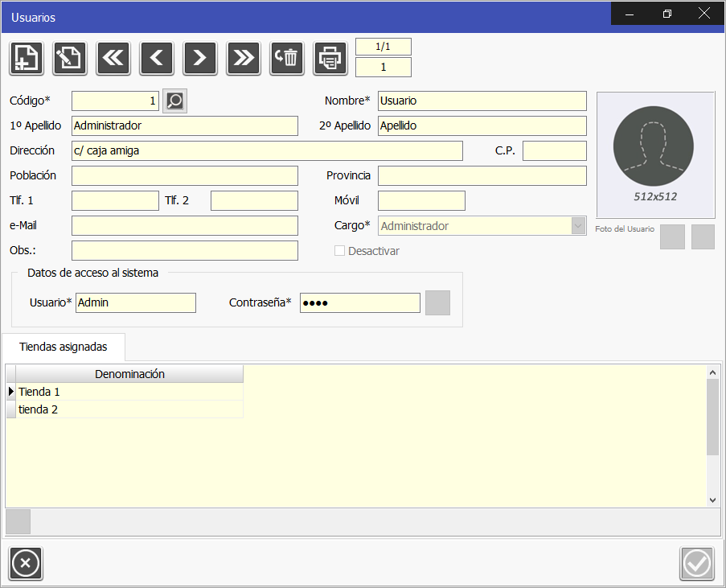Screen dimensions: 726x588
Task: Open the Código search magnifier
Action: click(174, 101)
